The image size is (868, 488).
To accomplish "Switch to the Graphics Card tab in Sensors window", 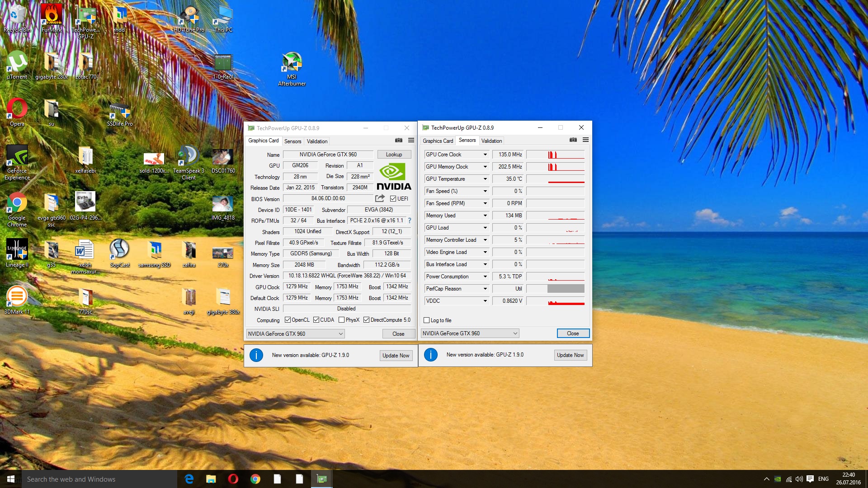I will (x=438, y=141).
